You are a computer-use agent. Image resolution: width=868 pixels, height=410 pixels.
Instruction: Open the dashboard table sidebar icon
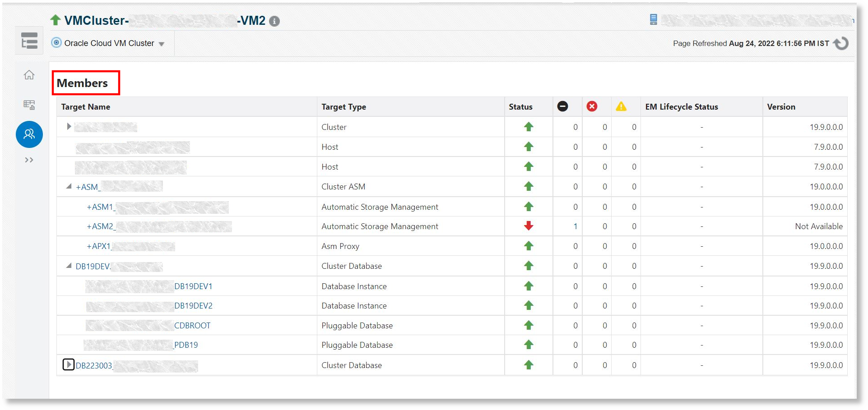[29, 105]
